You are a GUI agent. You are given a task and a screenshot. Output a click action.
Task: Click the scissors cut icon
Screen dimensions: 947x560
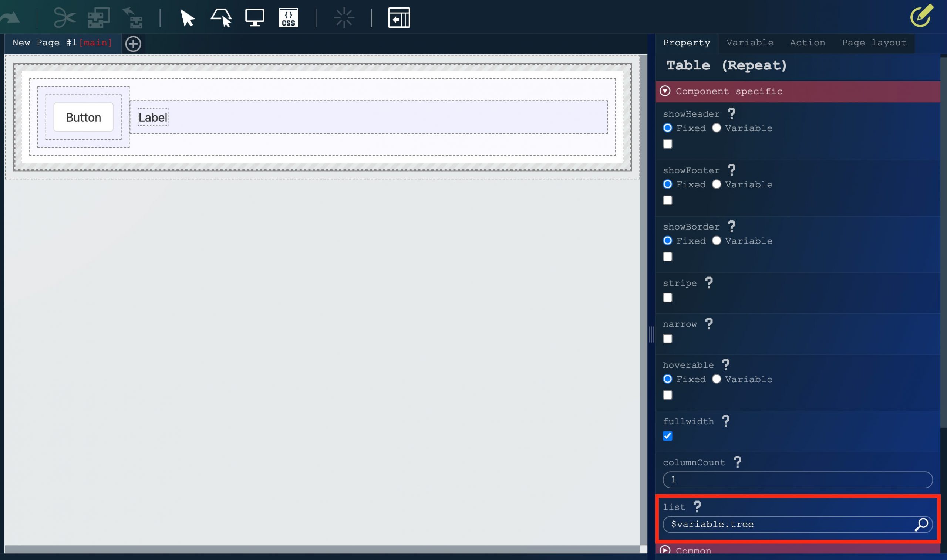click(65, 18)
